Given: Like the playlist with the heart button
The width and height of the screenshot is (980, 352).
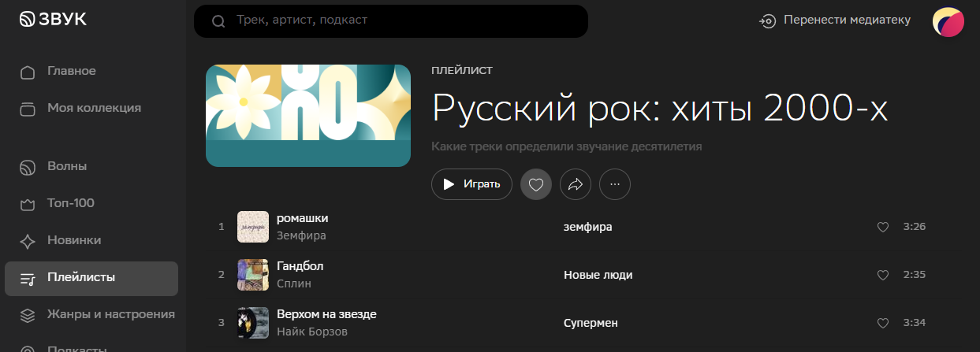Looking at the screenshot, I should [536, 184].
